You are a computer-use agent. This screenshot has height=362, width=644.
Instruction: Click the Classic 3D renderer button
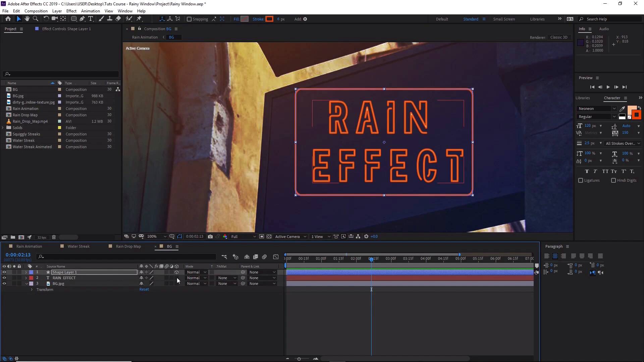559,37
